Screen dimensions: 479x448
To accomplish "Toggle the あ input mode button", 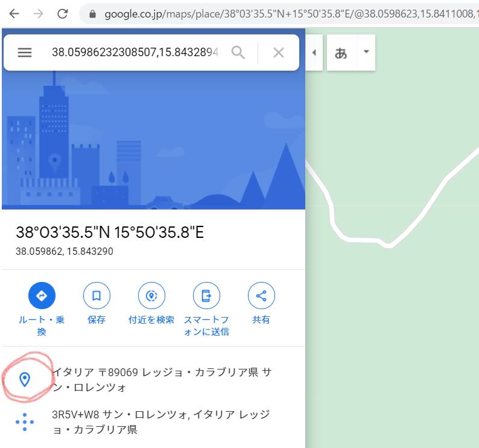I will coord(341,53).
